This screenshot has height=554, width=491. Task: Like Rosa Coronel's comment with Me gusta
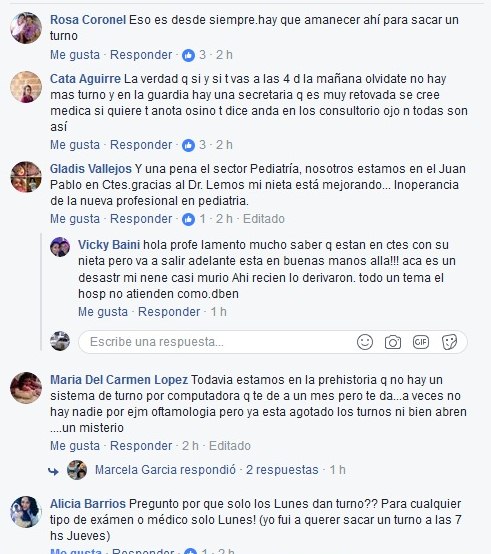point(75,55)
